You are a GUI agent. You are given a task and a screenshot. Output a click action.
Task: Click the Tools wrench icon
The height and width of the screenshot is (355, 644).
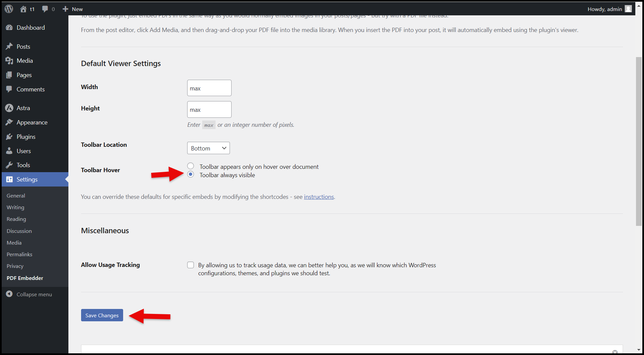tap(9, 165)
